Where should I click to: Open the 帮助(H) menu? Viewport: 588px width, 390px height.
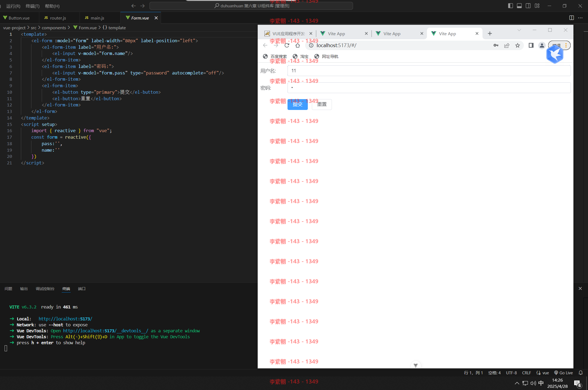point(52,6)
